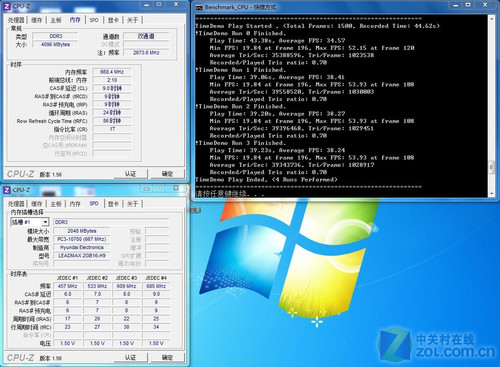500x367 pixels.
Task: Open 缓存 tab in the top CPU-Z window
Action: [x=37, y=20]
